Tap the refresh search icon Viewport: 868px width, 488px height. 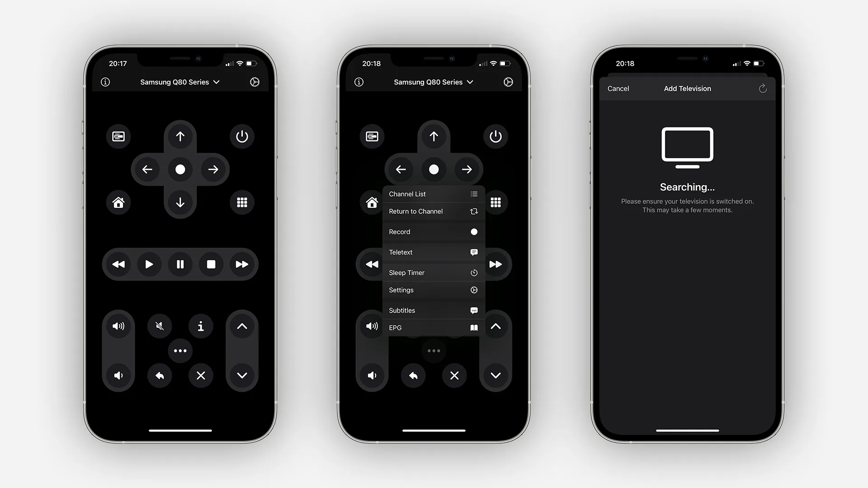762,88
